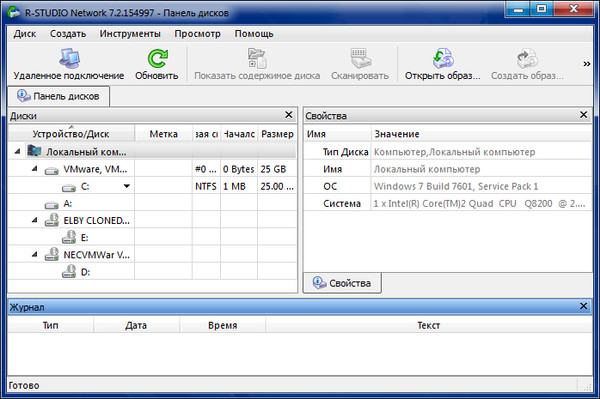Click Показать содержимое диска toolbar icon
The image size is (600, 399).
pyautogui.click(x=257, y=59)
